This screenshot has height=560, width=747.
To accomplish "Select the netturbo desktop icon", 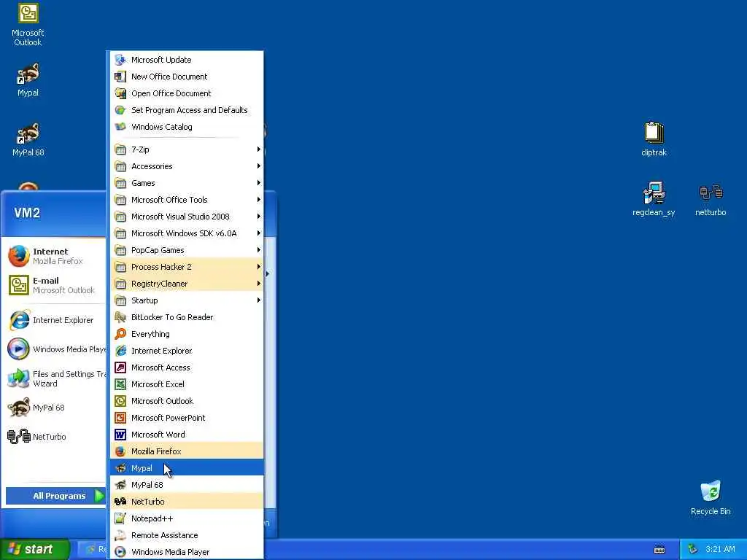I will click(x=711, y=200).
